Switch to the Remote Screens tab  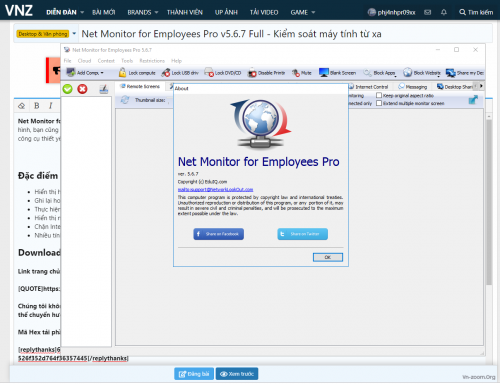[x=140, y=86]
